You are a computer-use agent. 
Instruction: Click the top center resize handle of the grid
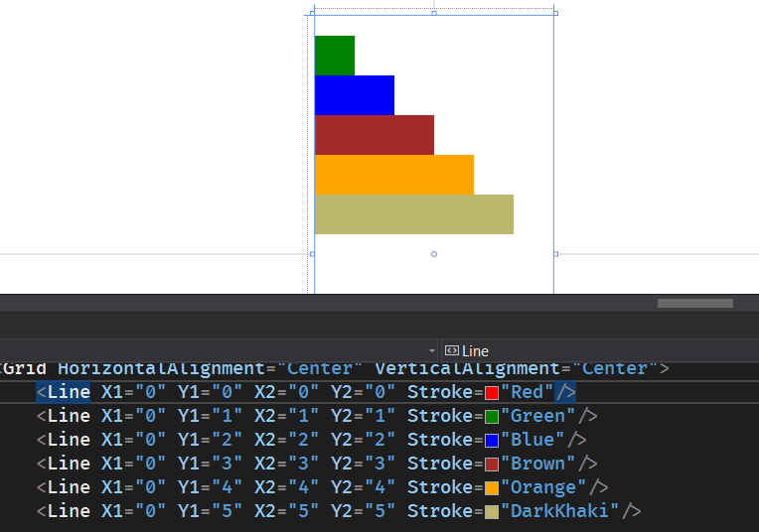point(434,14)
